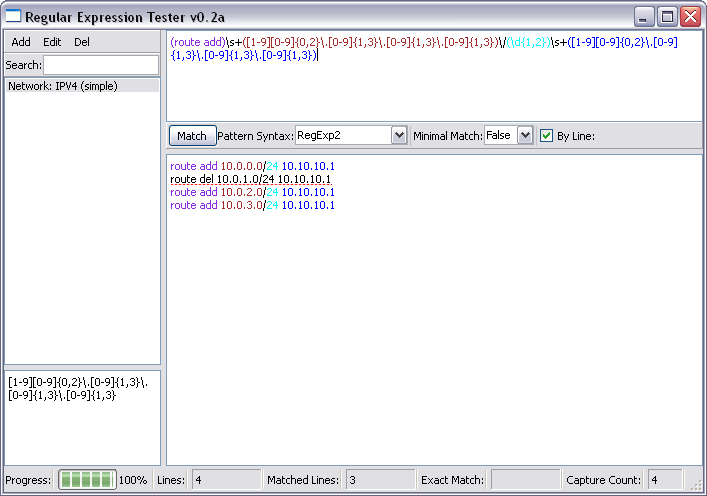This screenshot has height=496, width=707.
Task: Click the saved pattern preview text box
Action: pos(83,418)
